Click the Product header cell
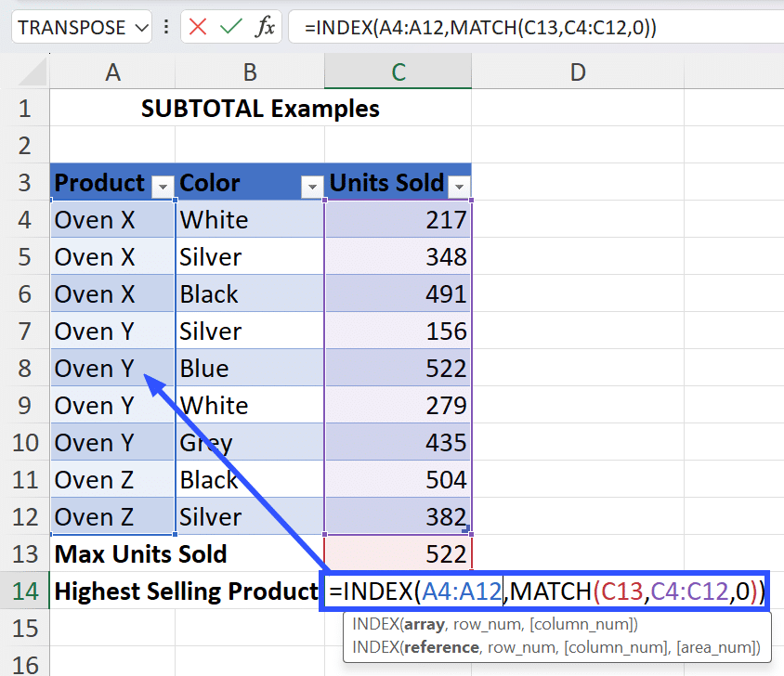784x676 pixels. [x=112, y=183]
